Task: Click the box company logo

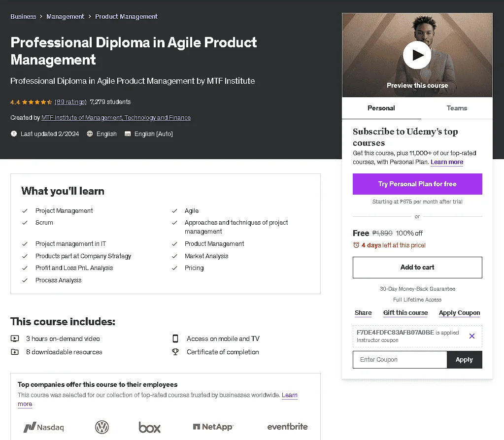Action: pyautogui.click(x=149, y=427)
